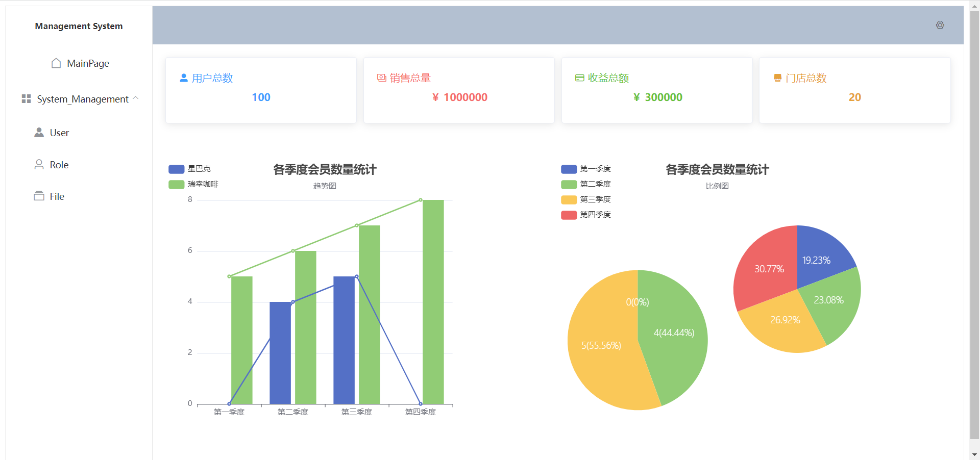Toggle 瑞幸咖啡 series in trend chart legend
Viewport: 980px width, 460px height.
point(193,184)
